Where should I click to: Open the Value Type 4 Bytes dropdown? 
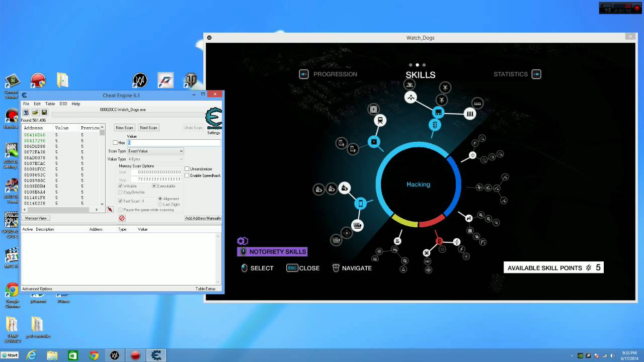[x=155, y=159]
